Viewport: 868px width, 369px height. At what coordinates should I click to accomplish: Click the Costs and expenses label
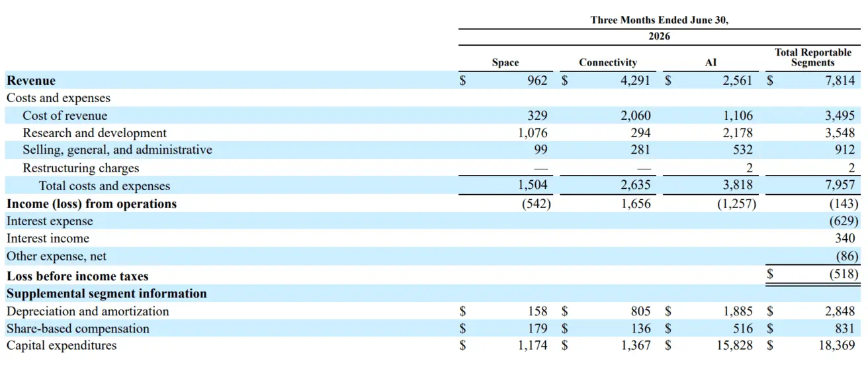click(x=58, y=98)
